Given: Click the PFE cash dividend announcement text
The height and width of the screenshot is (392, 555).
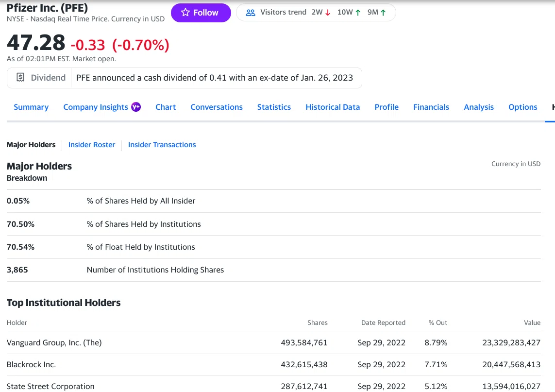Looking at the screenshot, I should [x=215, y=78].
